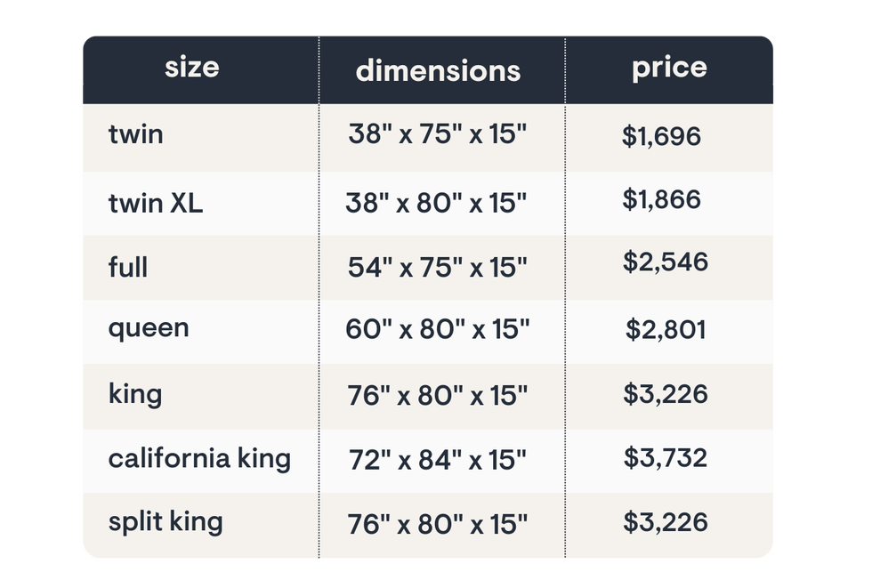This screenshot has width=872, height=588.
Task: Click the 38" x 80" x 15" dimensions
Action: coord(436,203)
